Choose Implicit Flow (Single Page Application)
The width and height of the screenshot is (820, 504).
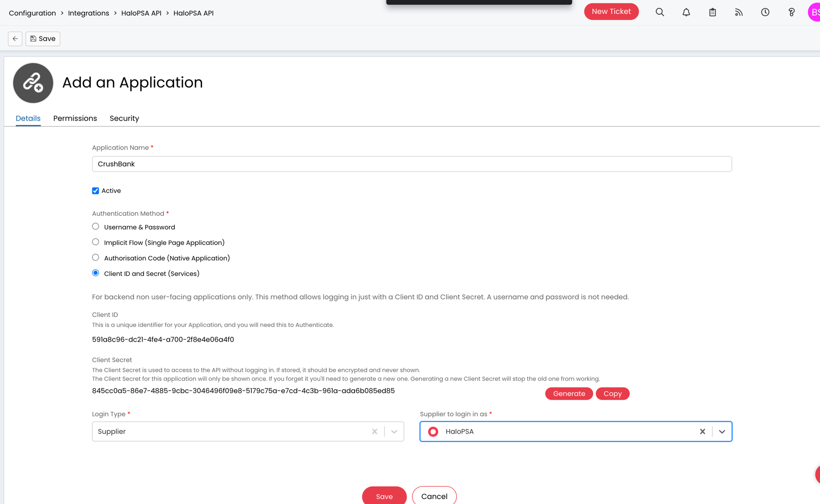95,242
